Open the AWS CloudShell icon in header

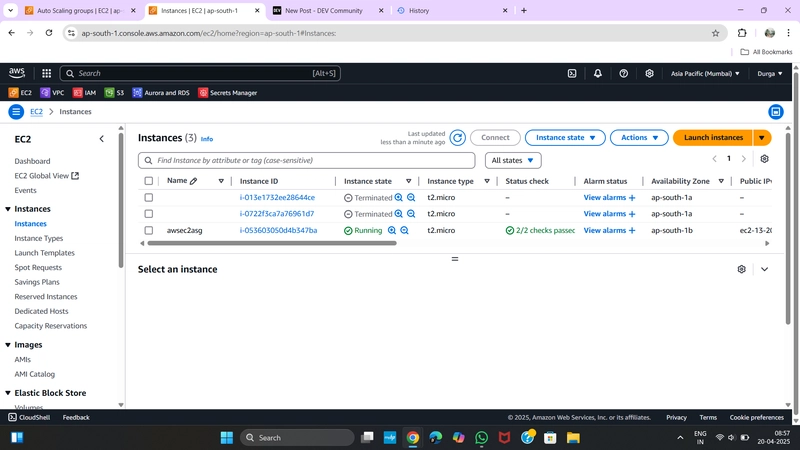(x=572, y=73)
